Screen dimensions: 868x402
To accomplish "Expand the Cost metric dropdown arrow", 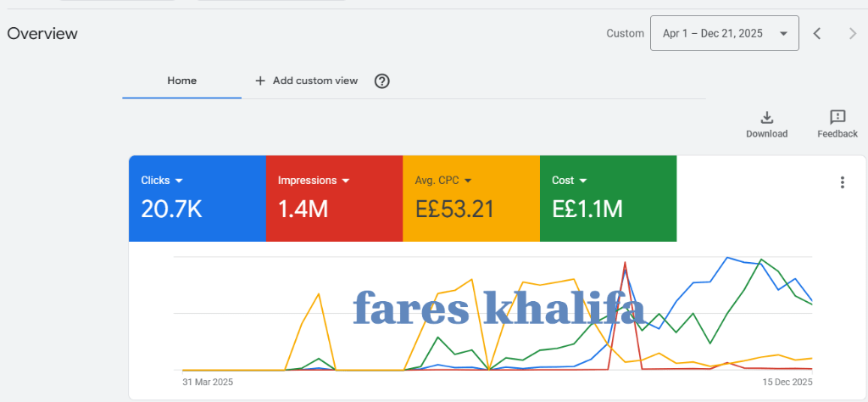I will point(583,181).
